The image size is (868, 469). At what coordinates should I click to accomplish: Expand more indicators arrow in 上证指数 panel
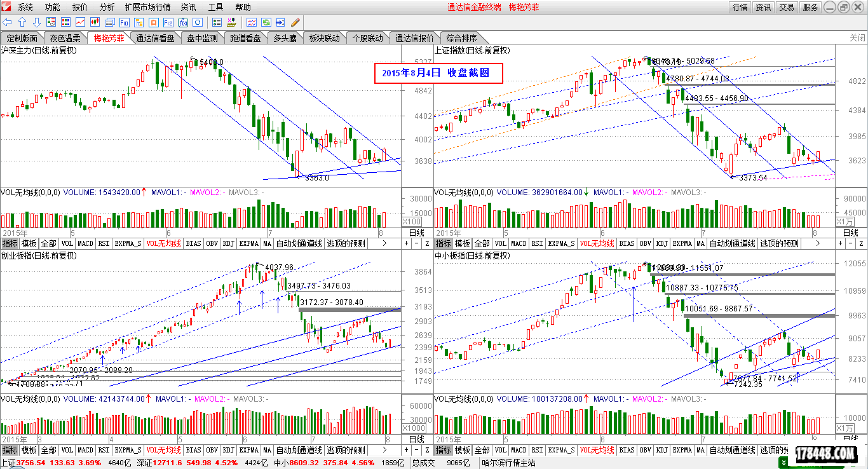point(817,243)
